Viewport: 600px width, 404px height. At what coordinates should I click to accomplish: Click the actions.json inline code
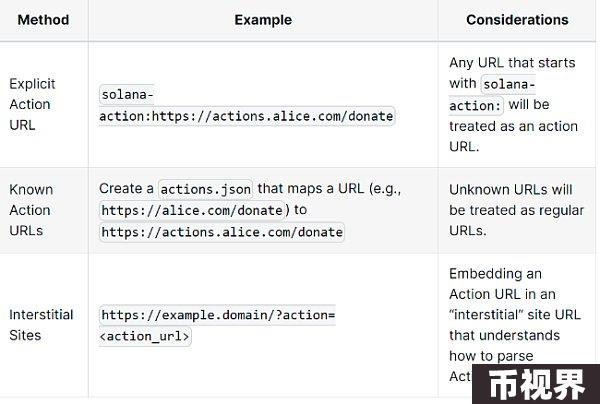(205, 189)
